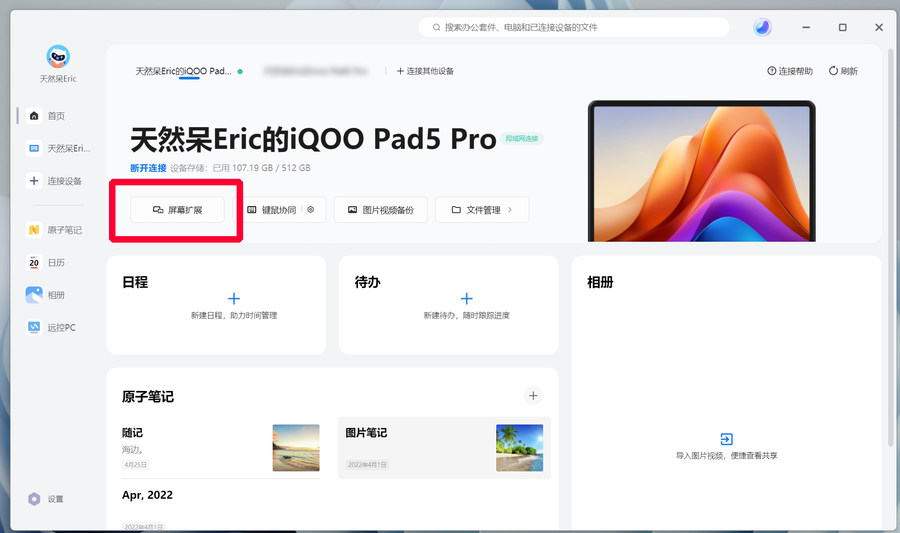The height and width of the screenshot is (533, 900).
Task: Open the 图片笔记 note
Action: 444,448
